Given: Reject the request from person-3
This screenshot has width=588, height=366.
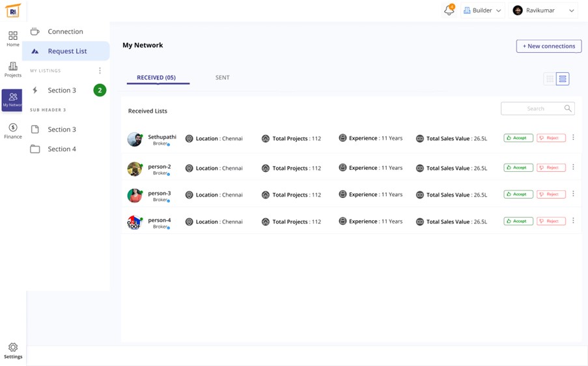Looking at the screenshot, I should point(551,194).
